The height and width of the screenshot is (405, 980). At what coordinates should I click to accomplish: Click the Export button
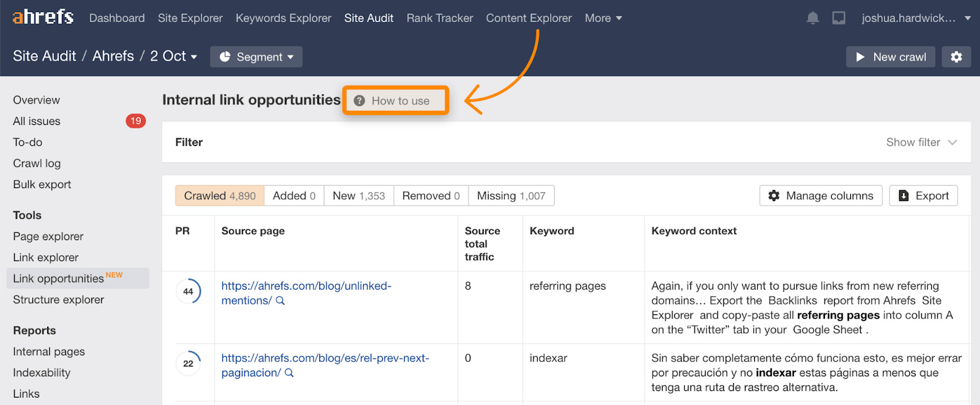[x=923, y=196]
